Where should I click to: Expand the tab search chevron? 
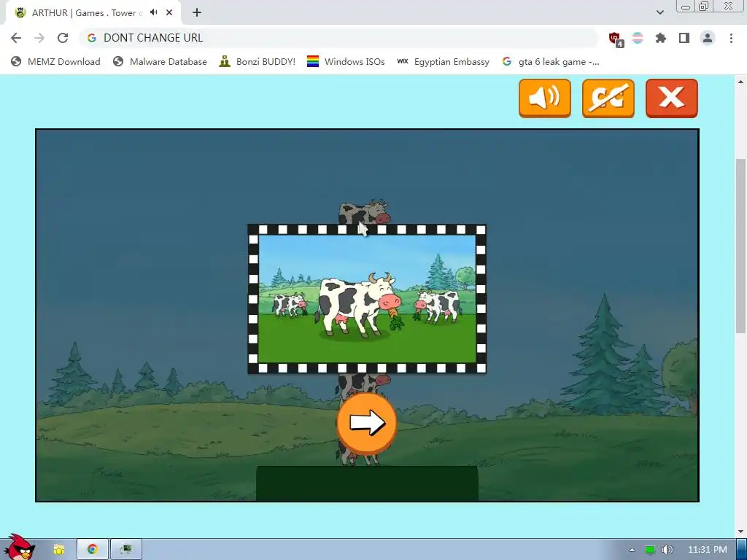[x=659, y=12]
